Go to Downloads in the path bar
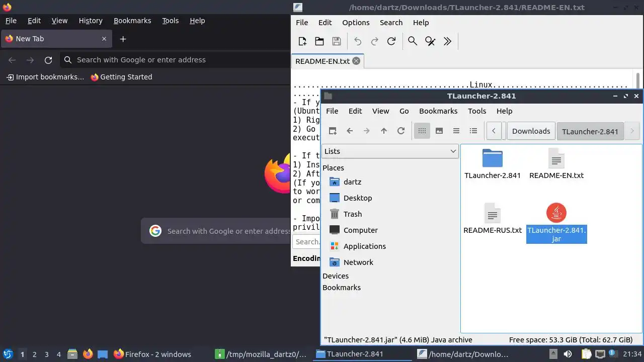 pyautogui.click(x=531, y=131)
